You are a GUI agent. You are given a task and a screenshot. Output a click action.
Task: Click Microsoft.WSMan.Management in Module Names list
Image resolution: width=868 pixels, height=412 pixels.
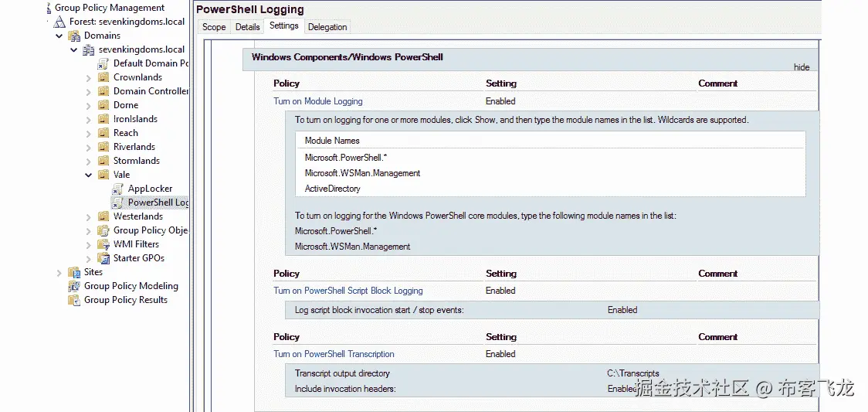pos(363,173)
